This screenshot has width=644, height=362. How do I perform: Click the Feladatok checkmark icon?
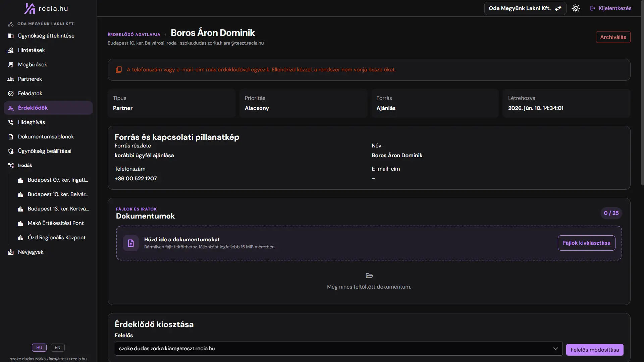click(x=11, y=94)
